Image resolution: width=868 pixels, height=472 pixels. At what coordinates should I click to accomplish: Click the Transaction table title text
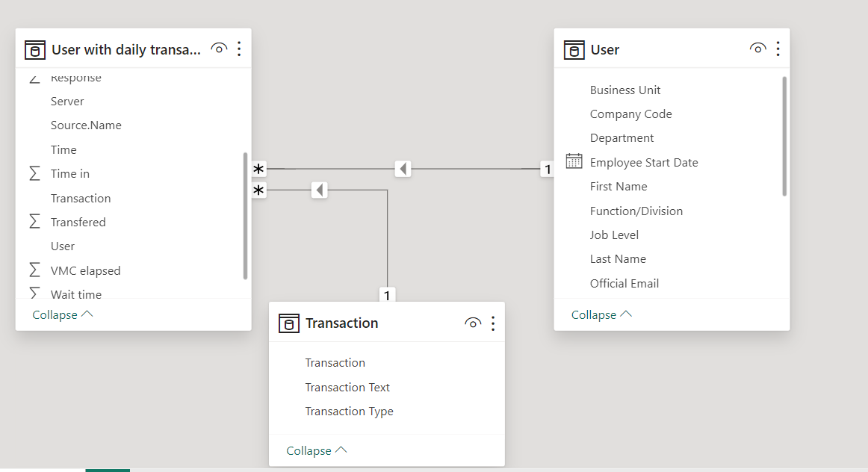coord(341,323)
